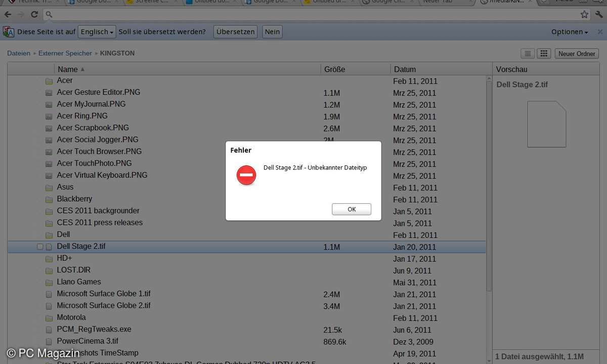The height and width of the screenshot is (364, 607).
Task: Open the wrench settings menu
Action: click(598, 14)
